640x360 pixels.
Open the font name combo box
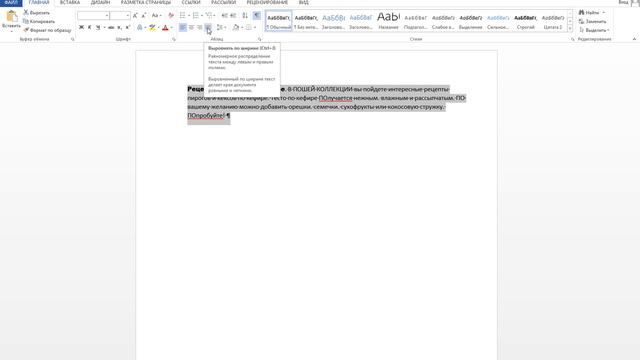pos(93,16)
